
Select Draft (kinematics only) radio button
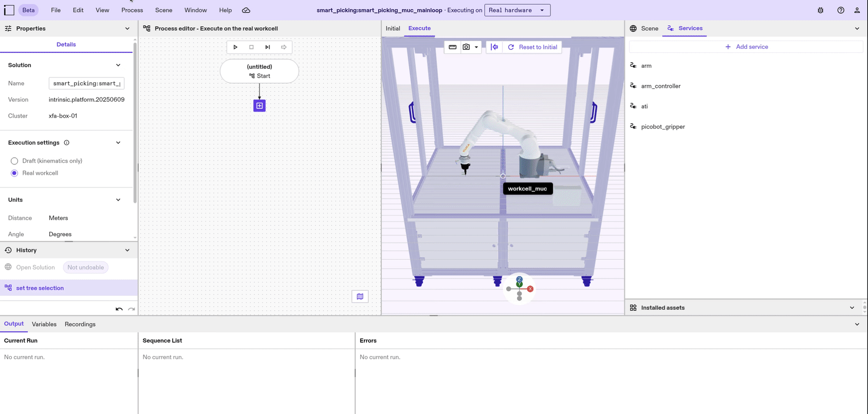tap(14, 161)
